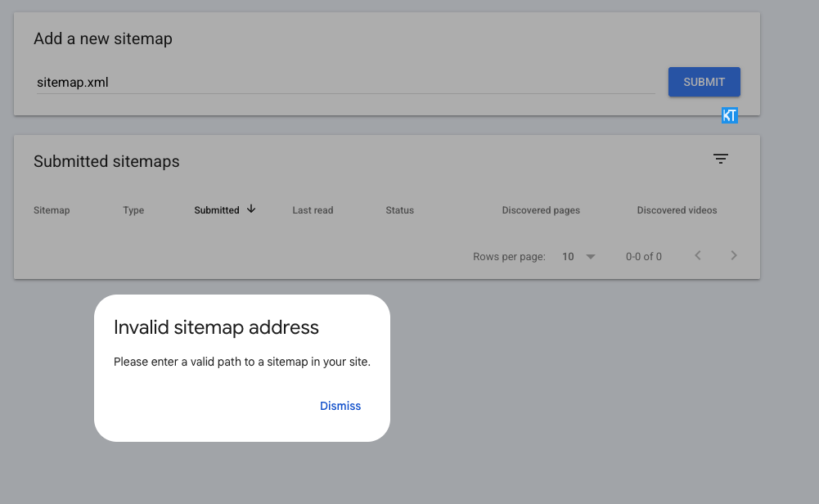Click the Type column header
The image size is (819, 504).
point(133,210)
